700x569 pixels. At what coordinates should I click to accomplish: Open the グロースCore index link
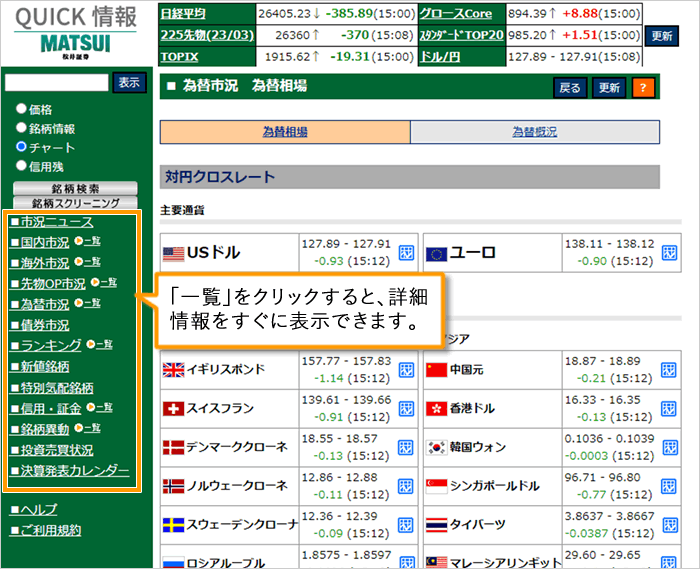click(x=456, y=14)
